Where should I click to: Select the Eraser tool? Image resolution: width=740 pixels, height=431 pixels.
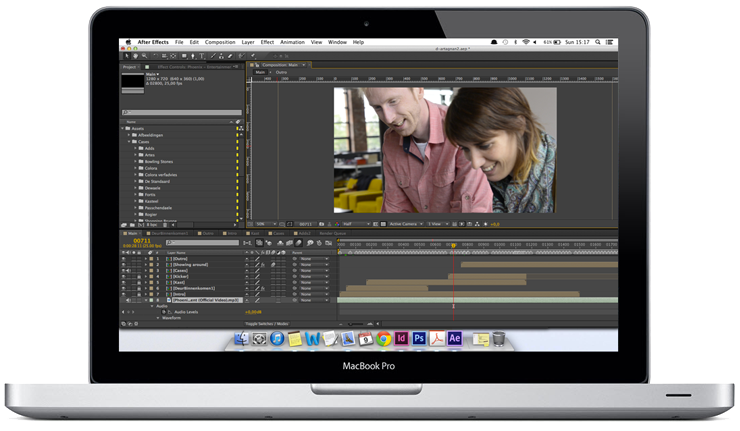click(x=230, y=56)
